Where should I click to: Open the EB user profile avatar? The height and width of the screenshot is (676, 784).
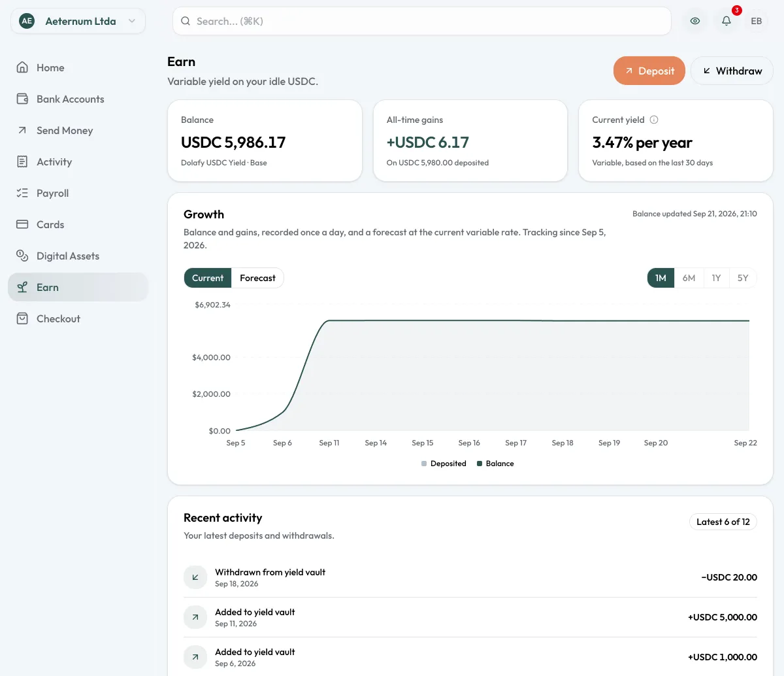[757, 21]
